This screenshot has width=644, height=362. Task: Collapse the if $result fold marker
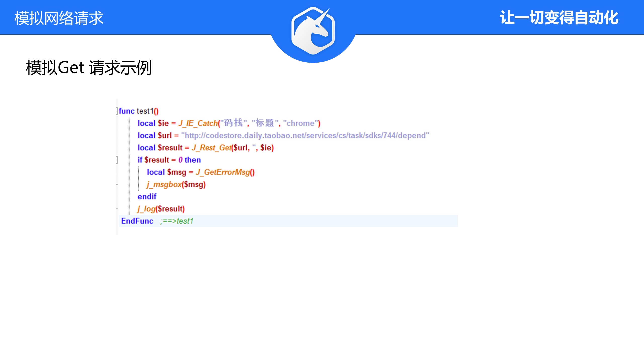pos(117,160)
